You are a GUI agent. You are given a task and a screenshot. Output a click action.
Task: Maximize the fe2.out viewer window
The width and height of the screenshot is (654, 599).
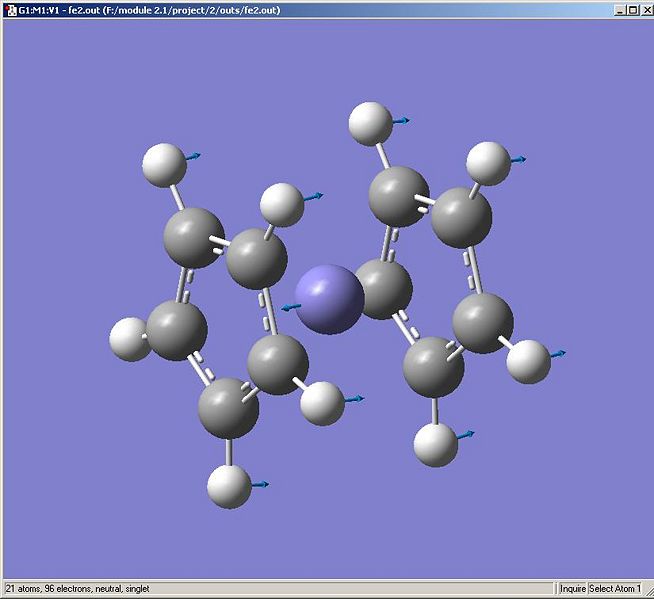coord(633,10)
